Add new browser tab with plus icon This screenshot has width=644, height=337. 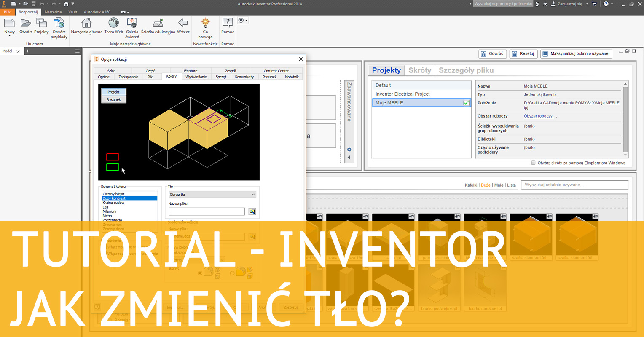[27, 51]
